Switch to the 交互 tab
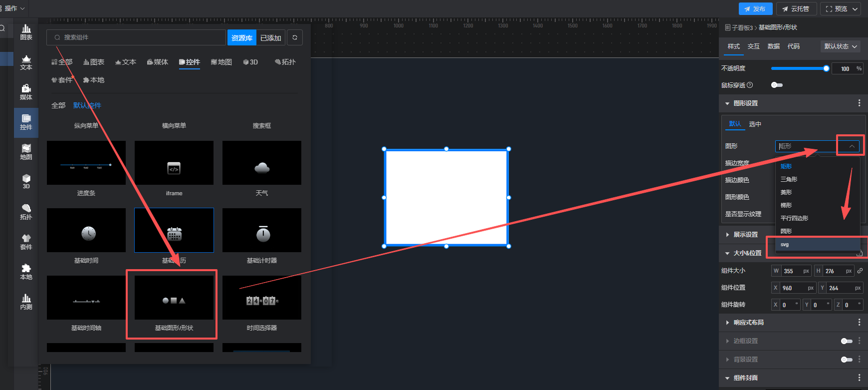 pyautogui.click(x=753, y=46)
